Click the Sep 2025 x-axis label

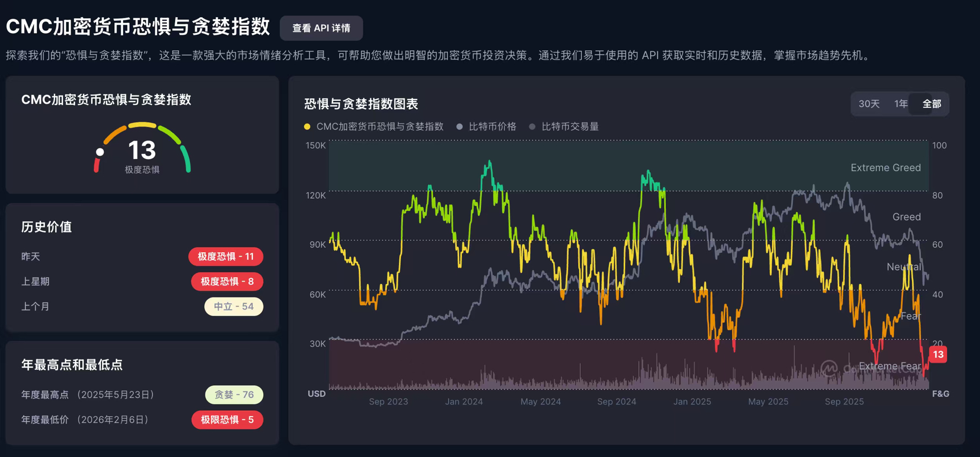click(844, 402)
